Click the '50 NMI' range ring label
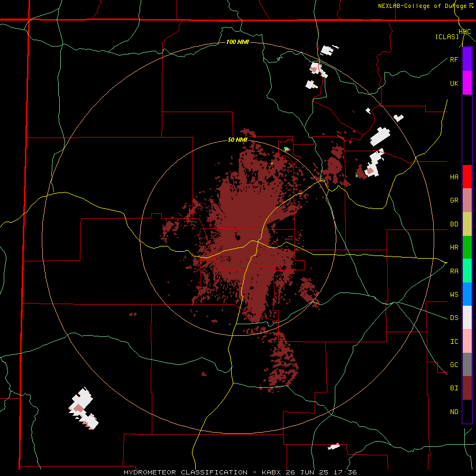 click(237, 140)
